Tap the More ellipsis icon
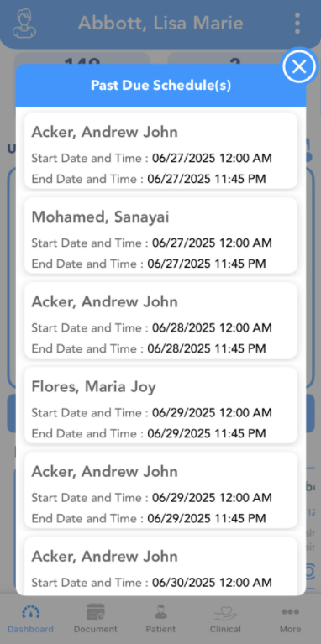The width and height of the screenshot is (321, 644). coord(290,612)
